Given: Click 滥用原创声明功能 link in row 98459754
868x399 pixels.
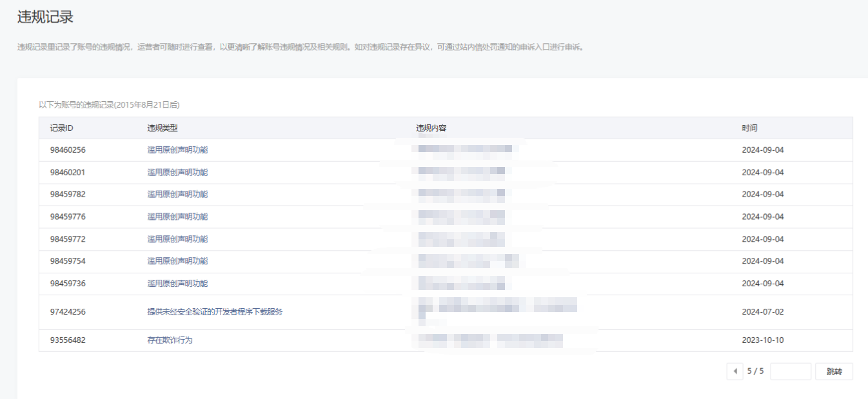Looking at the screenshot, I should pyautogui.click(x=177, y=261).
